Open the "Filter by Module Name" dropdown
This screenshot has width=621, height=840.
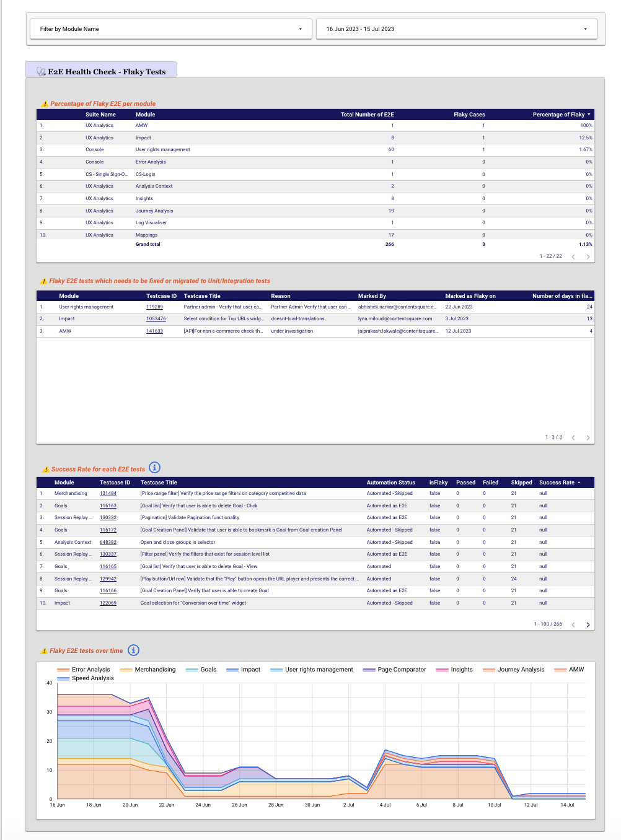(170, 28)
